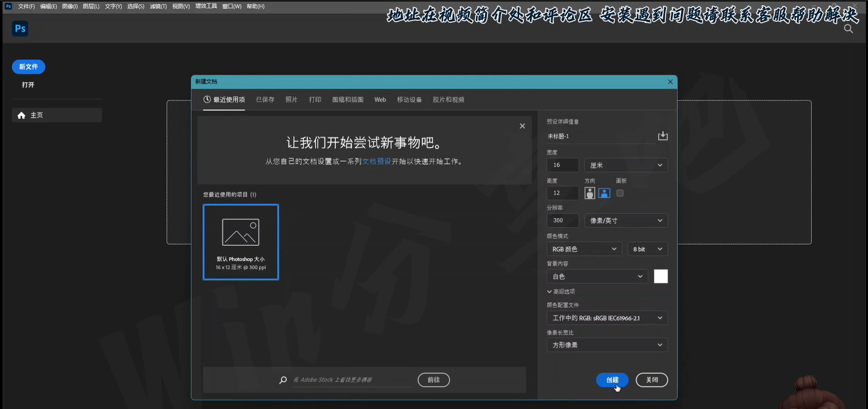The height and width of the screenshot is (409, 868).
Task: Switch to the 照片 tab
Action: (x=291, y=100)
